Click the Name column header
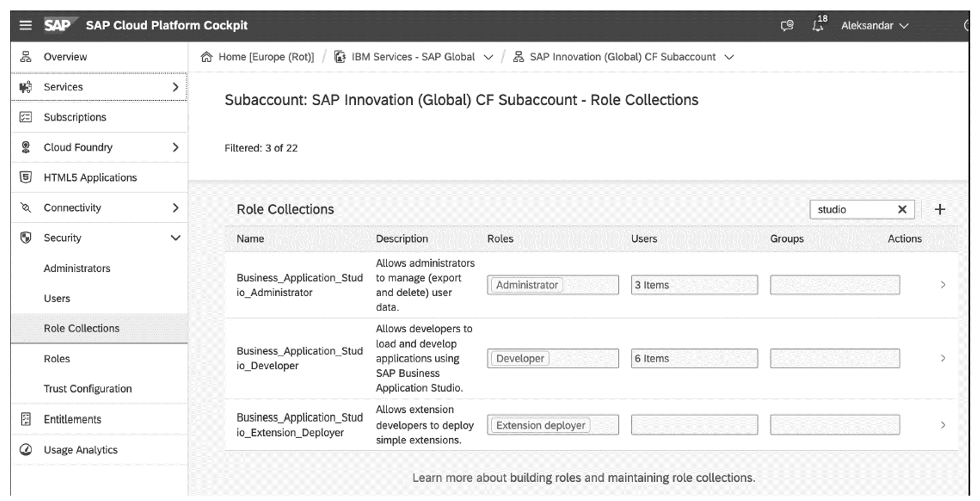Viewport: 980px width, 501px height. (x=250, y=238)
